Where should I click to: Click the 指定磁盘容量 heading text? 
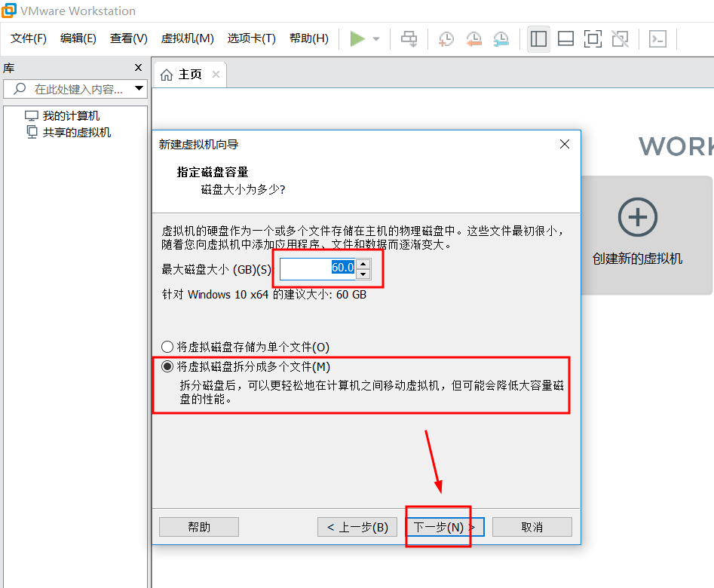click(x=213, y=172)
